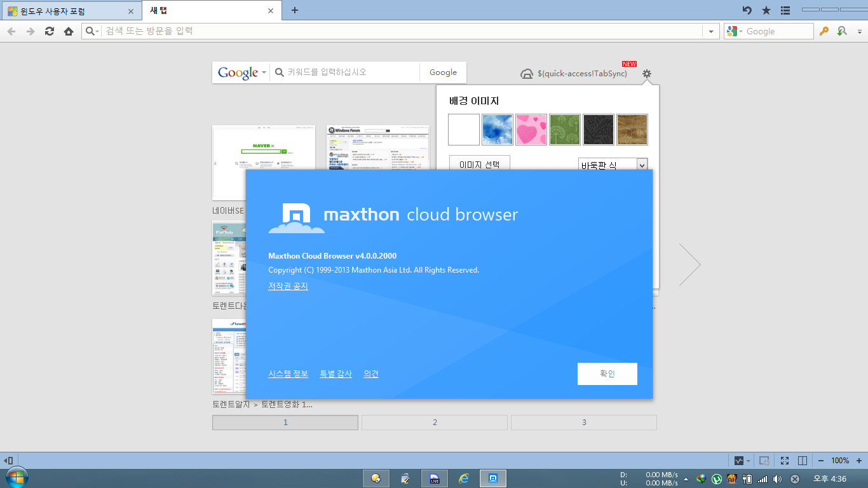Open the 토렌트알지 quick access thumbnail

tap(229, 356)
